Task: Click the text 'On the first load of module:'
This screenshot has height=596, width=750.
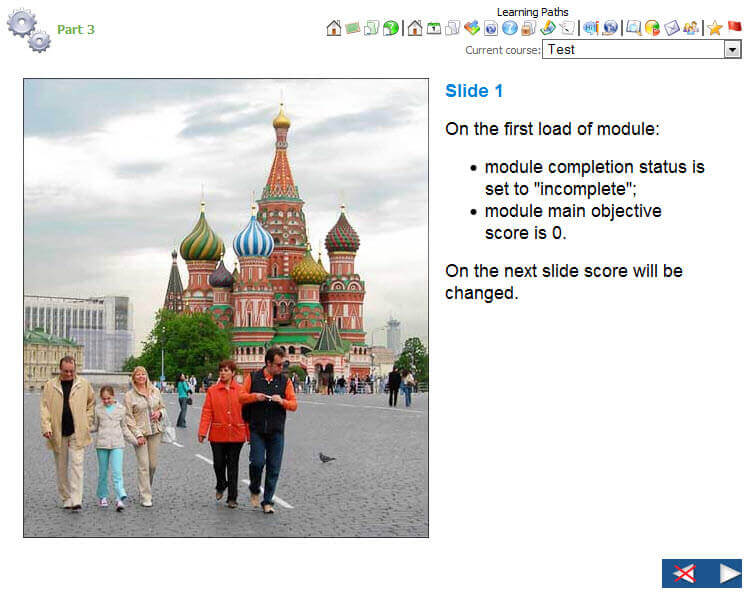Action: coord(552,129)
